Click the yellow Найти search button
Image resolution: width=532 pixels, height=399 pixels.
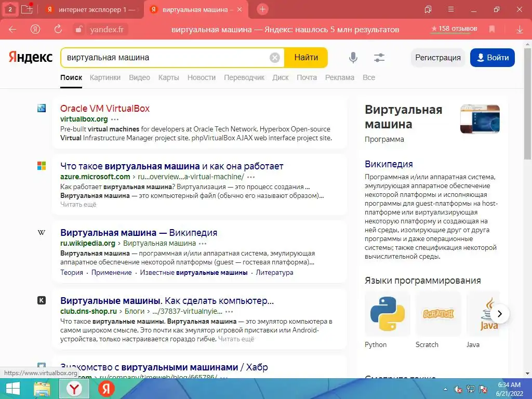[x=306, y=58]
